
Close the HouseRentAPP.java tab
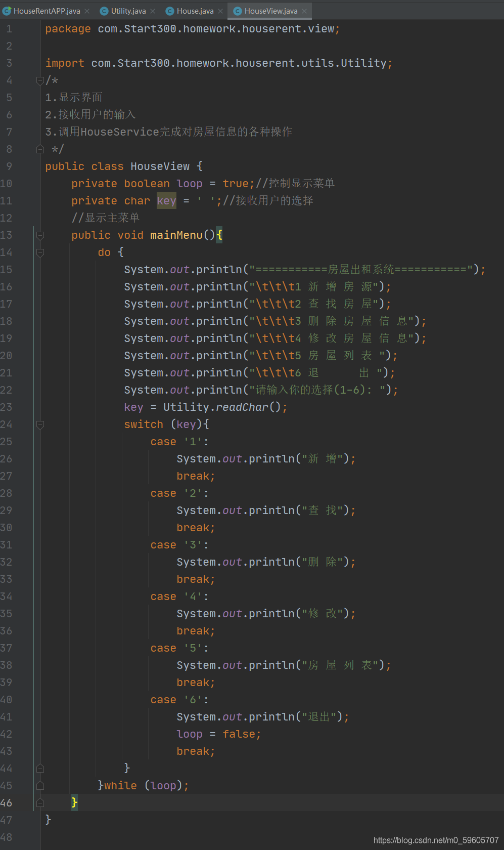[87, 11]
